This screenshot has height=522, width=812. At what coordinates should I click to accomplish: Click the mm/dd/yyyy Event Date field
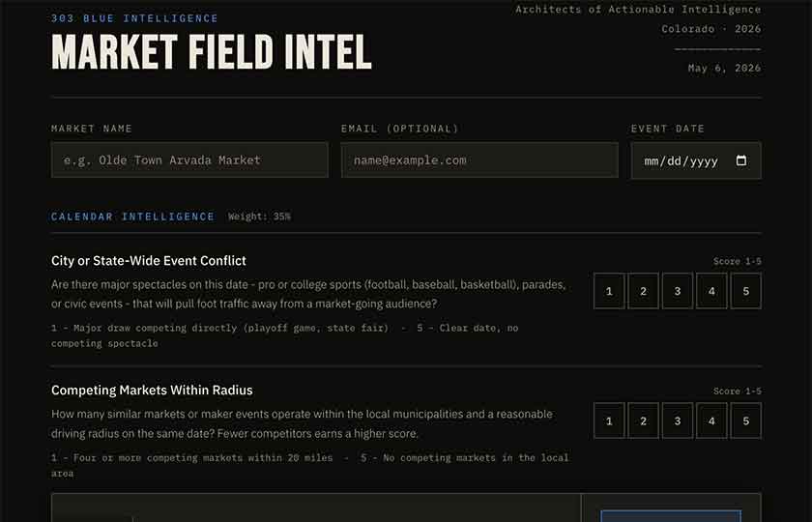[696, 160]
